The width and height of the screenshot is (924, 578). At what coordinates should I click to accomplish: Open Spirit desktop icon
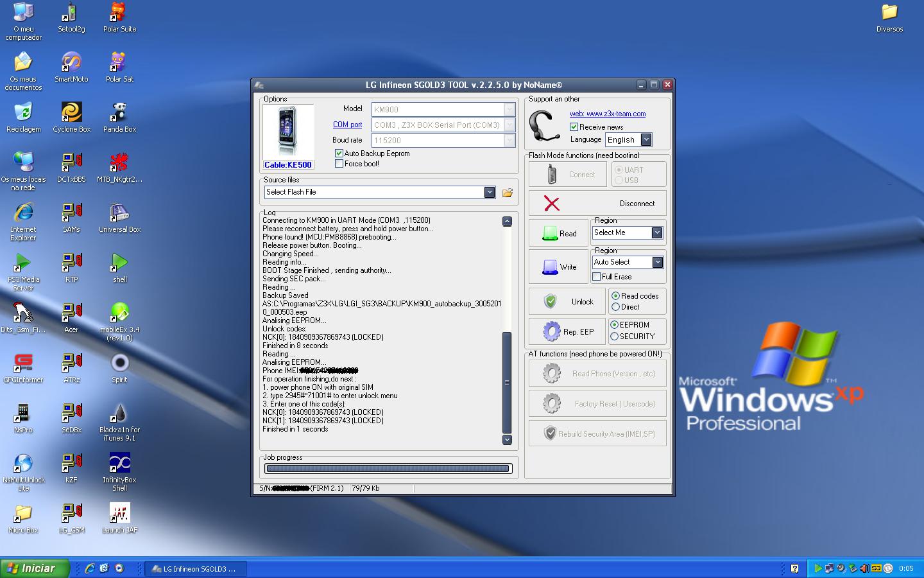119,367
